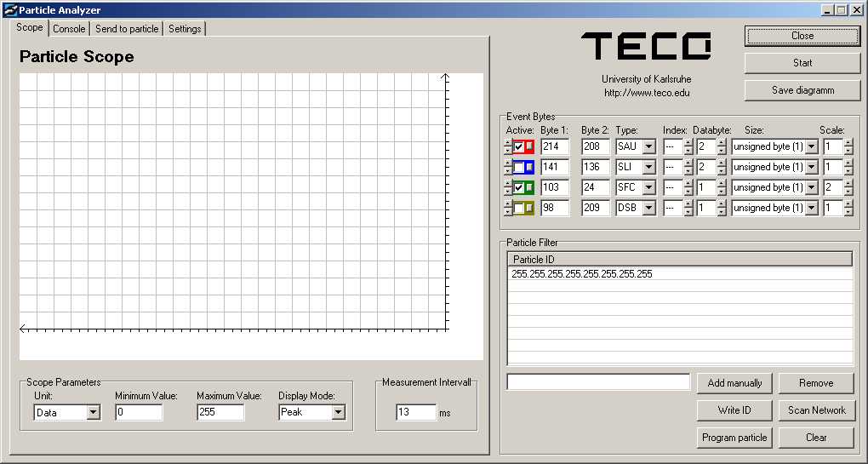Click the Databyte stepper in the SAU row

pyautogui.click(x=722, y=146)
